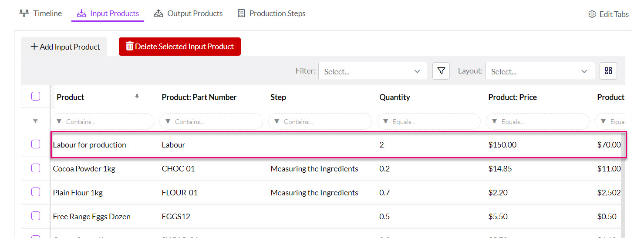644x238 pixels.
Task: Select the Cocoa Powder 1kg row checkbox
Action: coord(36,168)
